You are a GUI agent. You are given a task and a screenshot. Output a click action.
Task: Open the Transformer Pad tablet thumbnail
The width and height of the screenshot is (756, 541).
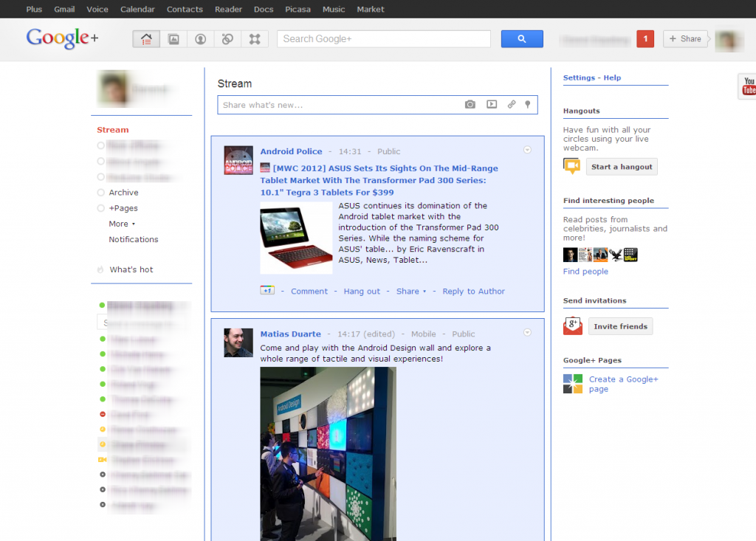click(x=296, y=238)
